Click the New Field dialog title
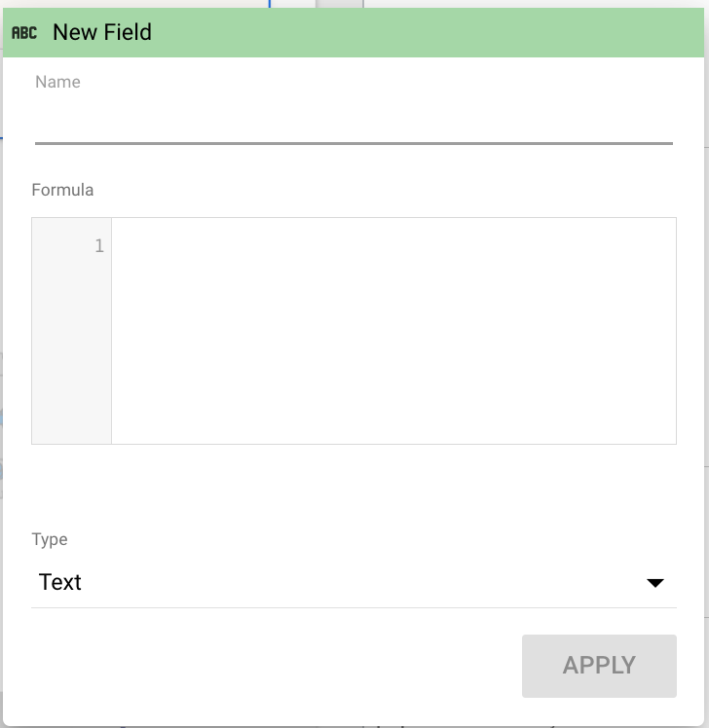Image resolution: width=709 pixels, height=728 pixels. tap(102, 32)
